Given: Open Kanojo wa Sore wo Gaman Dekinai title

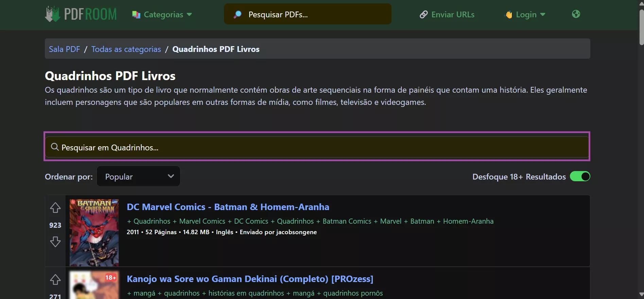Looking at the screenshot, I should [250, 279].
